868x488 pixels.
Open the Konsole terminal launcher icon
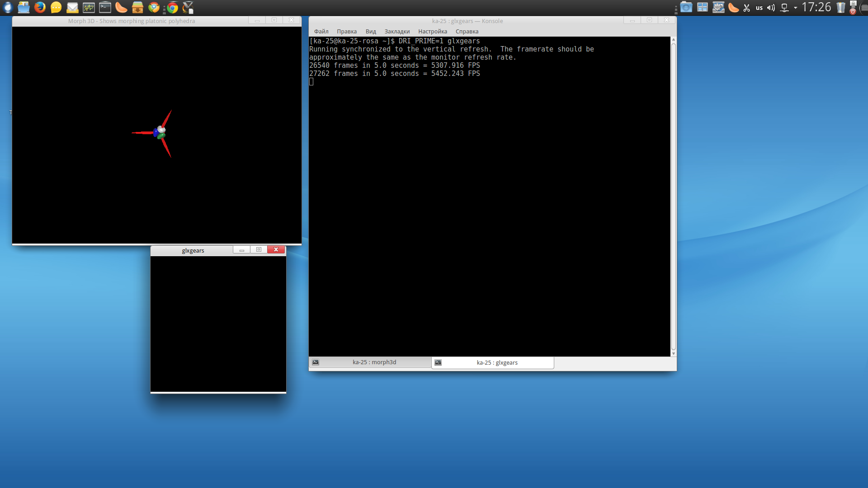[x=105, y=7]
